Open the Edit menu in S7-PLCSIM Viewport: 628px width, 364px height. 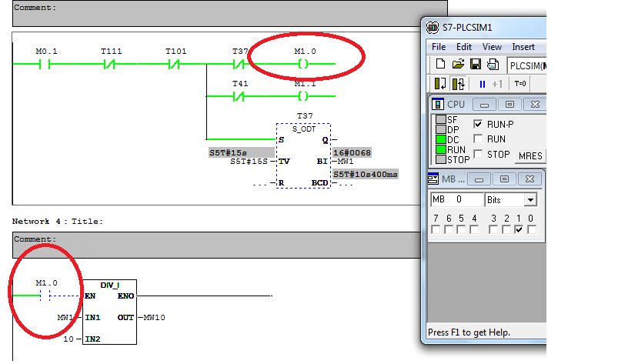click(x=464, y=47)
